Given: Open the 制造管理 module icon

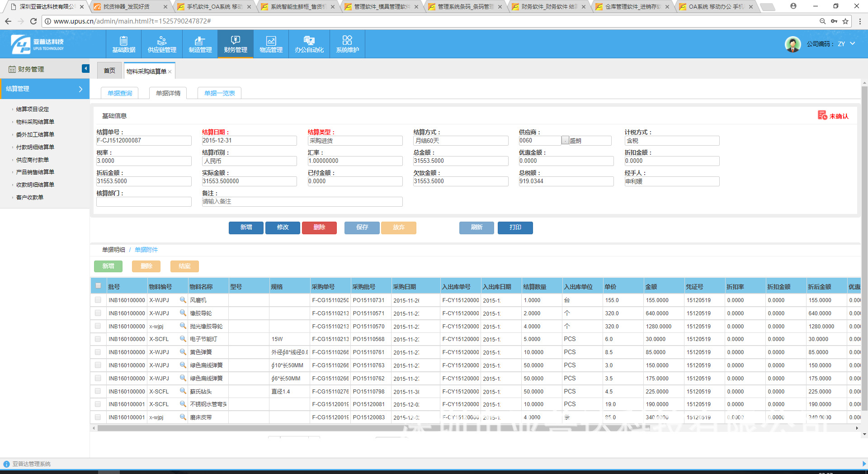Looking at the screenshot, I should [x=199, y=44].
